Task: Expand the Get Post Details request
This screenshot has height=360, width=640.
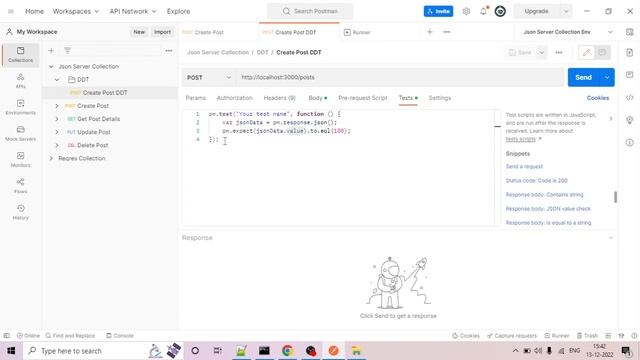Action: 57,119
